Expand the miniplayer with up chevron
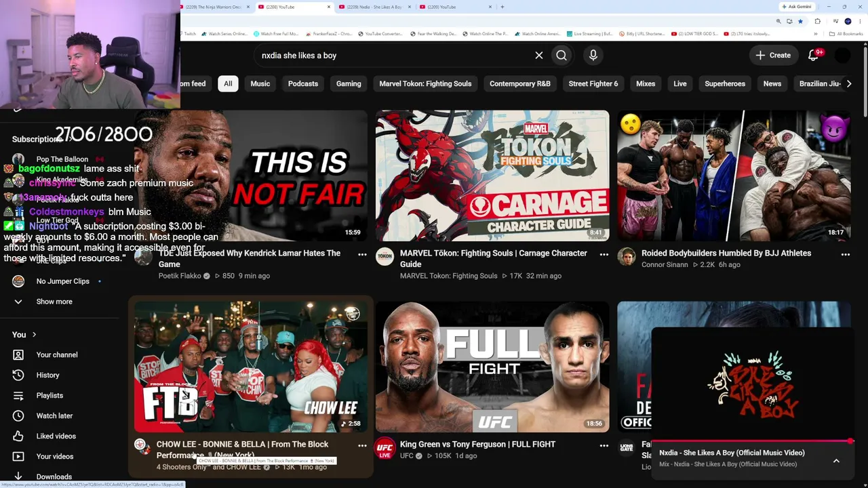This screenshot has width=868, height=488. pyautogui.click(x=836, y=461)
